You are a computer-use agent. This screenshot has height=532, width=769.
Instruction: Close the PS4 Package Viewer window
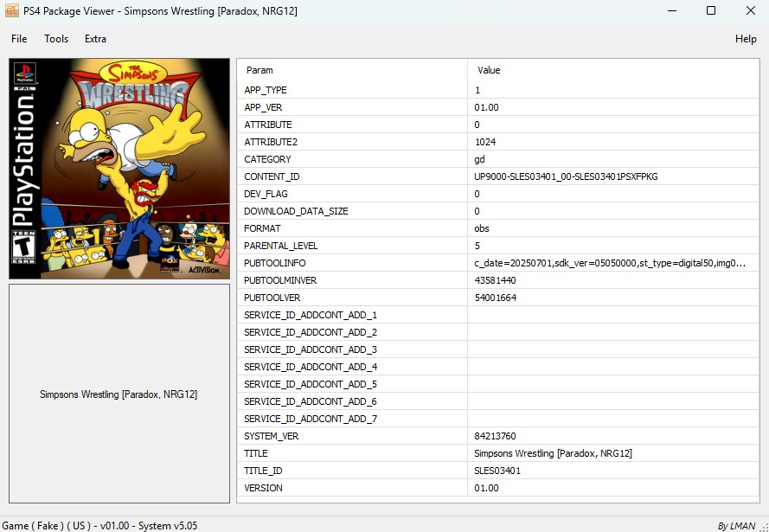click(x=750, y=10)
